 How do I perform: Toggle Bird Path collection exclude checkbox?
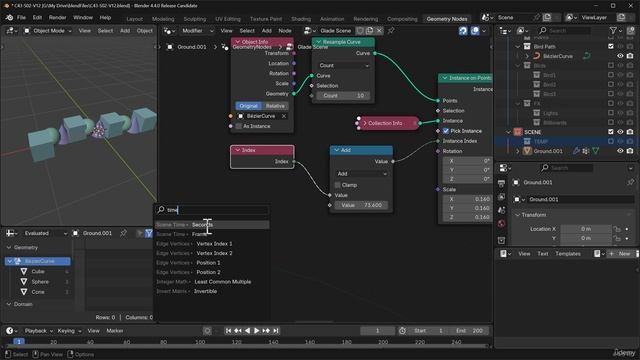click(x=611, y=47)
